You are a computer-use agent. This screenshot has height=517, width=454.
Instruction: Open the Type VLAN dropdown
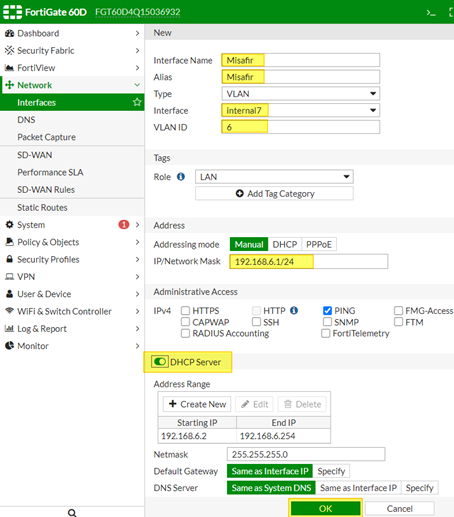(x=300, y=94)
